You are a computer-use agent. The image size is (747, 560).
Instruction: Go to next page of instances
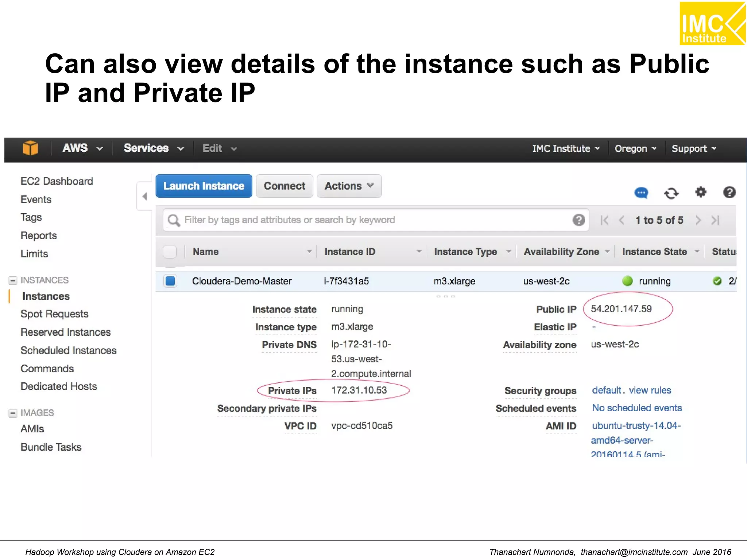coord(698,220)
